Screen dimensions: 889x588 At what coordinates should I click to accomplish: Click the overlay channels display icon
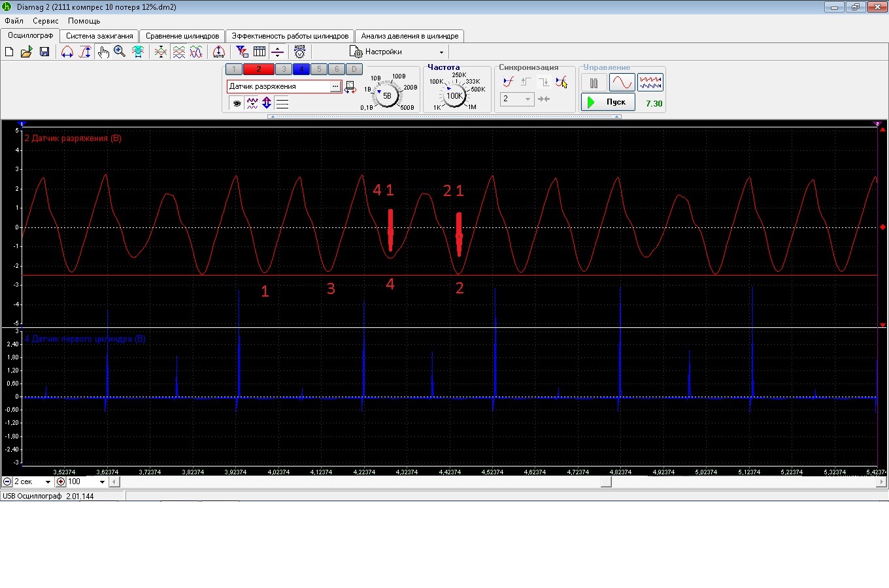click(161, 52)
